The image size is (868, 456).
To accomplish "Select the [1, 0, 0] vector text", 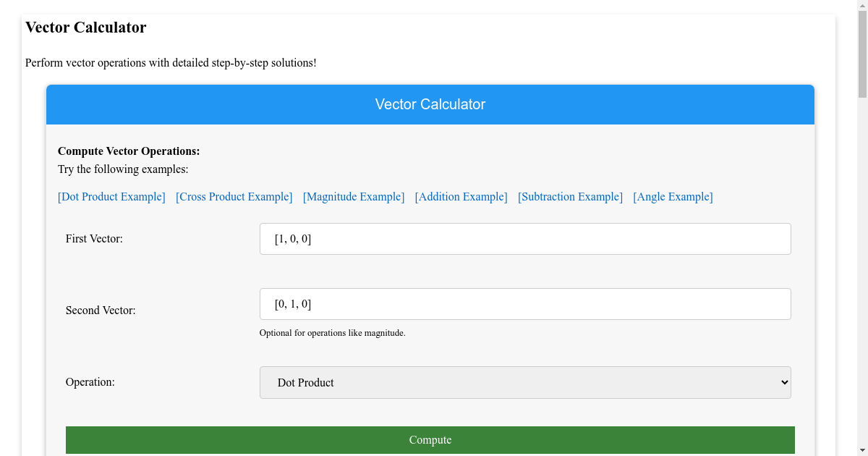I will (x=292, y=238).
